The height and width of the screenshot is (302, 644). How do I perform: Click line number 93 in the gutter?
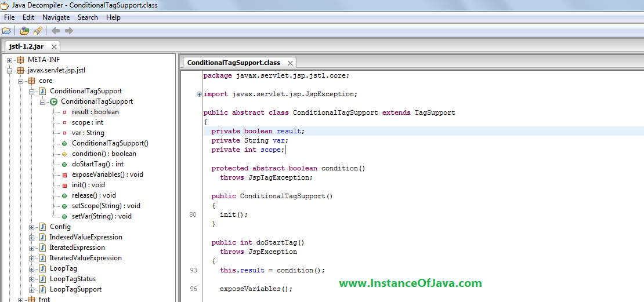click(193, 270)
